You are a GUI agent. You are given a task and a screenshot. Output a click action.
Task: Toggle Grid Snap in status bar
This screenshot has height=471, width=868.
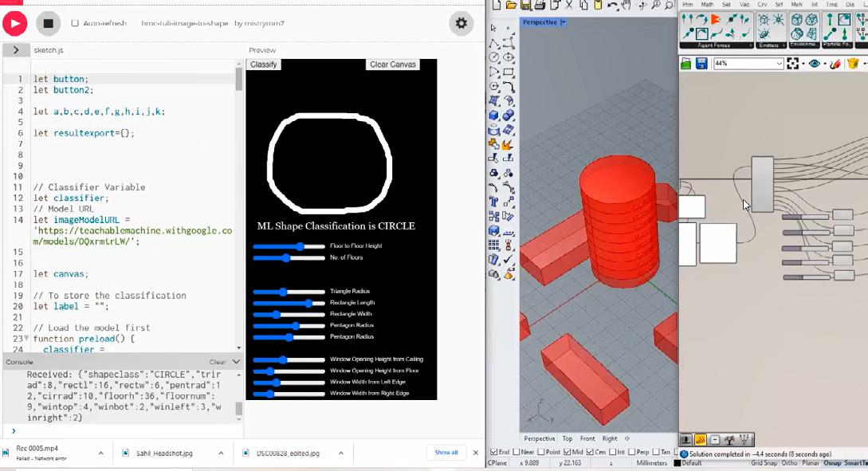pyautogui.click(x=764, y=463)
